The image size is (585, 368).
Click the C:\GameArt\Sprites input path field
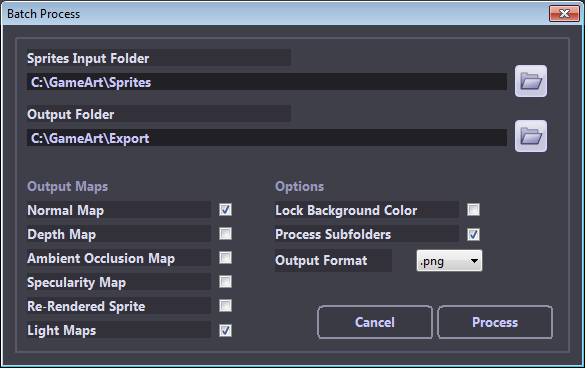pyautogui.click(x=267, y=82)
